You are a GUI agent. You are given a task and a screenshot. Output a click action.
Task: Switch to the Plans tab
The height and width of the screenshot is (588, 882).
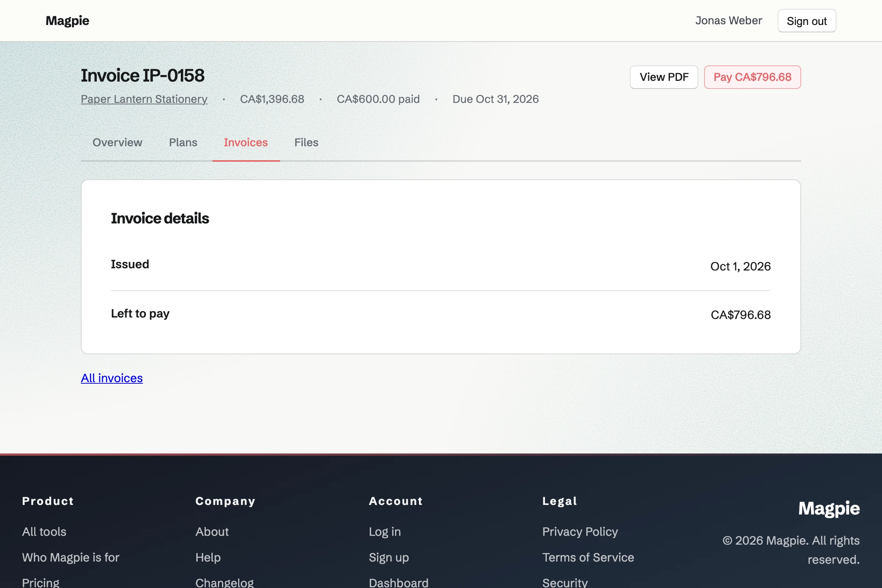click(x=183, y=143)
